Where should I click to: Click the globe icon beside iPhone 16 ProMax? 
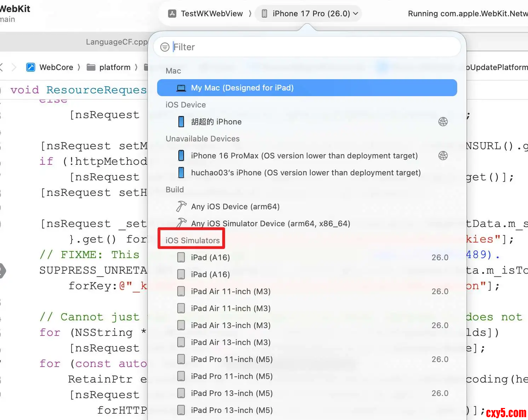coord(443,156)
